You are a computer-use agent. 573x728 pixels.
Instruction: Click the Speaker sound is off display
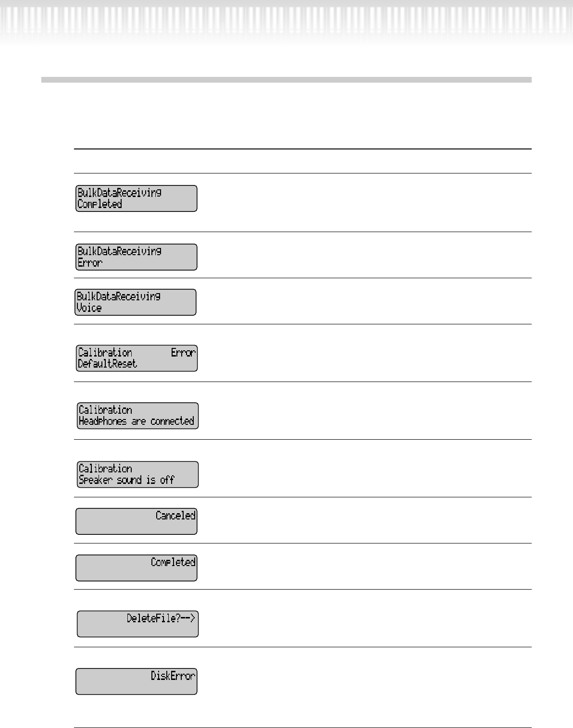pyautogui.click(x=137, y=474)
